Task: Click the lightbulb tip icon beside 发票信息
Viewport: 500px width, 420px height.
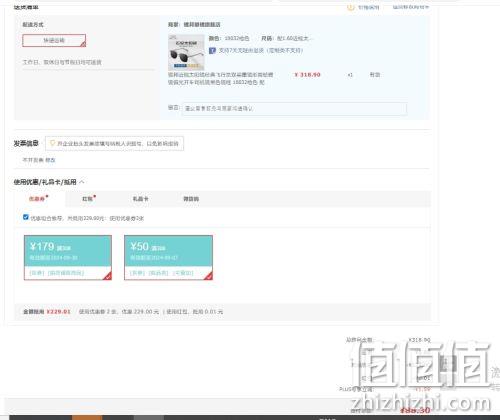Action: [x=52, y=143]
